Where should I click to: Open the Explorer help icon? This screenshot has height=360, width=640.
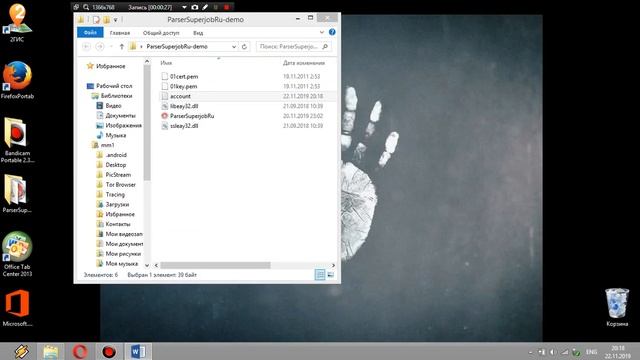pyautogui.click(x=332, y=32)
